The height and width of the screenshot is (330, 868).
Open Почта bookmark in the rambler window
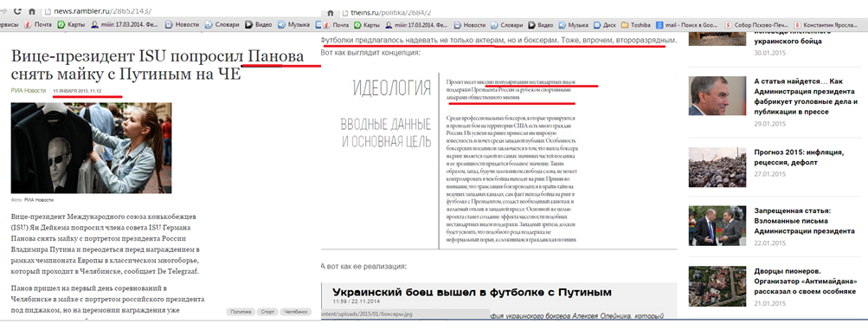(38, 24)
